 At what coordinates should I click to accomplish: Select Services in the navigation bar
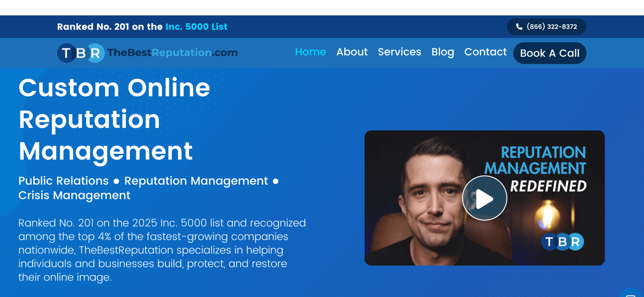coord(399,52)
